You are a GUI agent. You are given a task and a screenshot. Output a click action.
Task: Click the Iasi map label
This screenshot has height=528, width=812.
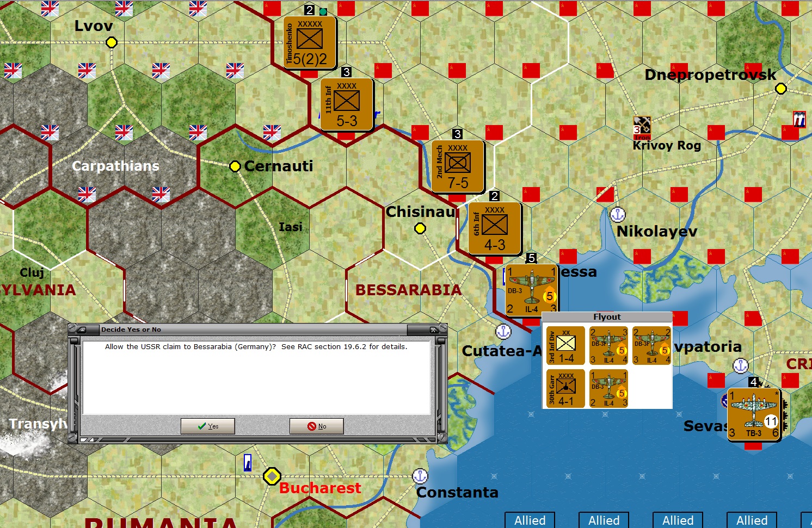[291, 227]
